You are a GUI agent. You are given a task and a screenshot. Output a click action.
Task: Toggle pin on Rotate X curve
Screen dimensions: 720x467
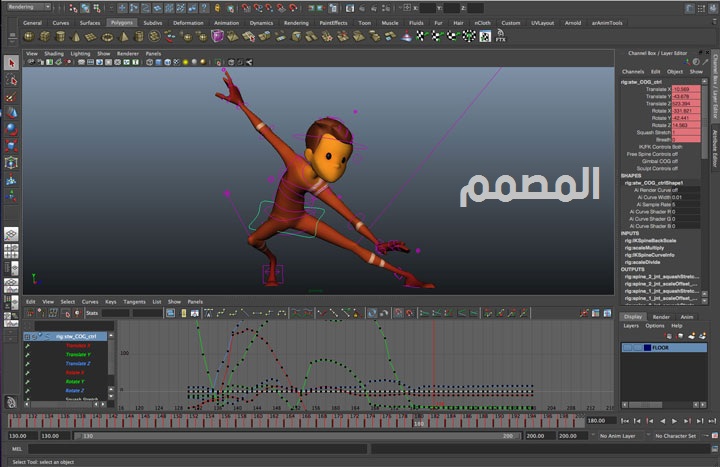point(28,373)
